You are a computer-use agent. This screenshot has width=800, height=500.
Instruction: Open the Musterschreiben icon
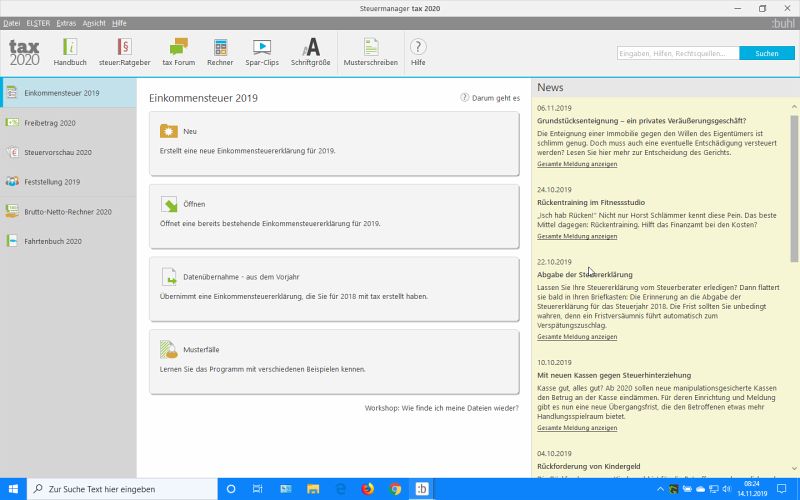[371, 52]
